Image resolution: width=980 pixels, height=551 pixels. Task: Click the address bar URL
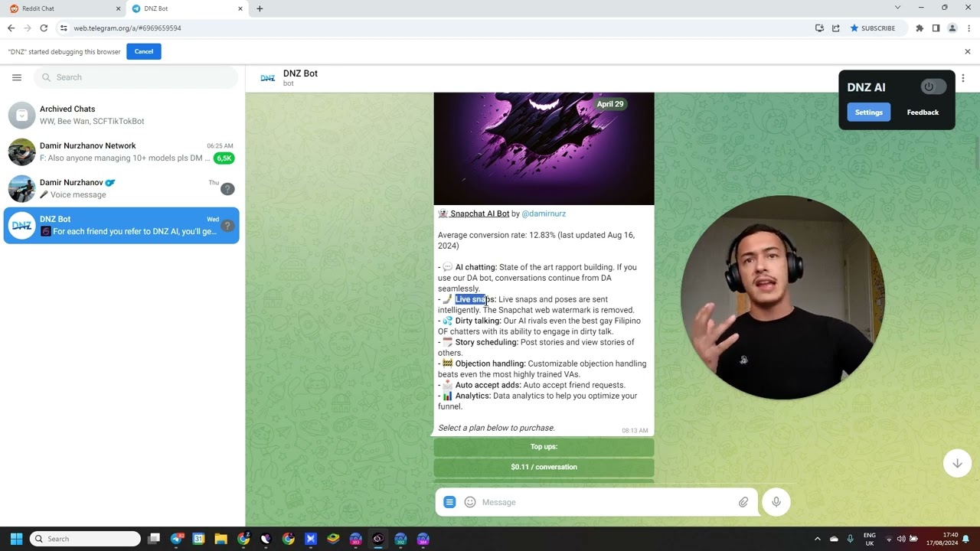click(x=127, y=28)
